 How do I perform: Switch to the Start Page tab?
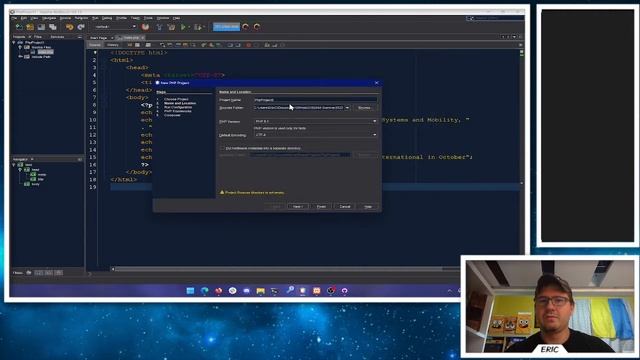point(99,38)
